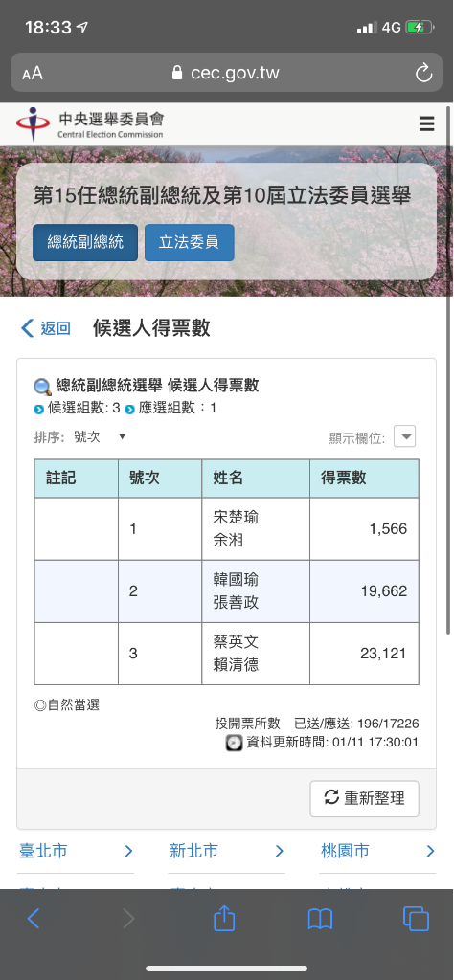Open the 顯示欄位 dropdown arrow
This screenshot has width=454, height=980.
coord(404,436)
